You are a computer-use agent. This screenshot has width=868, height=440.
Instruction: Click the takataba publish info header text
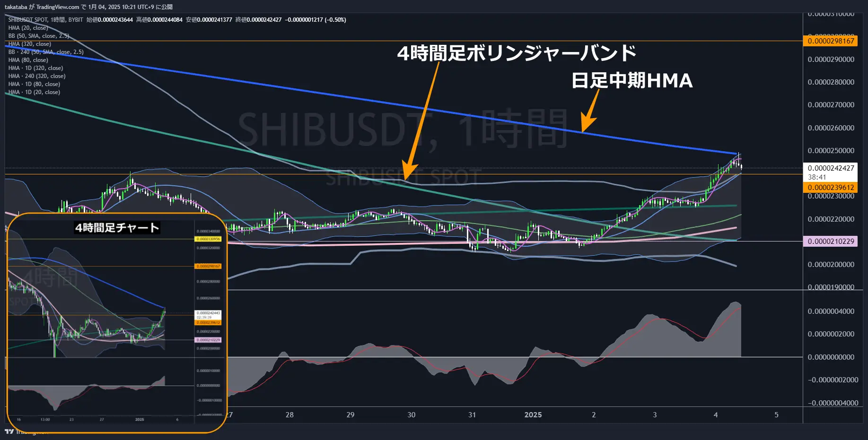pos(88,7)
